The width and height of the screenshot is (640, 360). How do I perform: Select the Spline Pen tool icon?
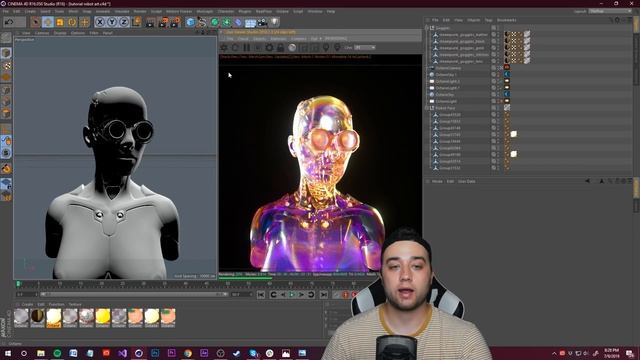pyautogui.click(x=202, y=22)
